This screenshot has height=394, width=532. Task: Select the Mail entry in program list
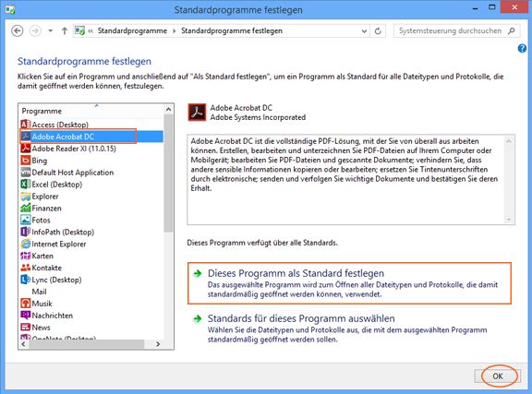click(x=40, y=292)
